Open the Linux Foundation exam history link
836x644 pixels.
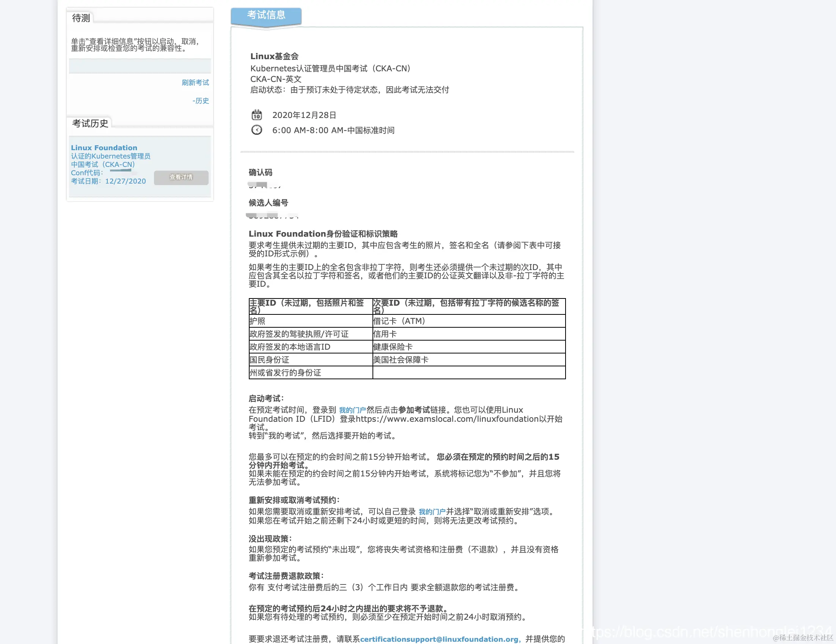coord(104,147)
